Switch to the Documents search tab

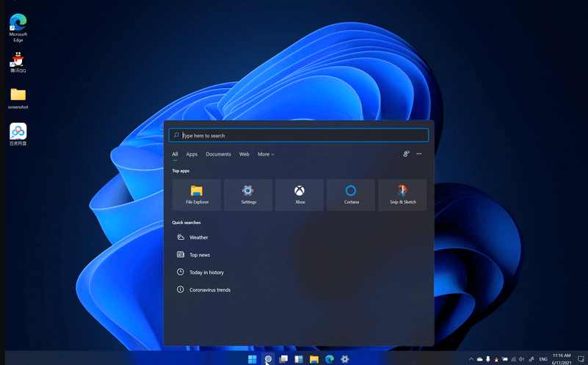pos(218,154)
